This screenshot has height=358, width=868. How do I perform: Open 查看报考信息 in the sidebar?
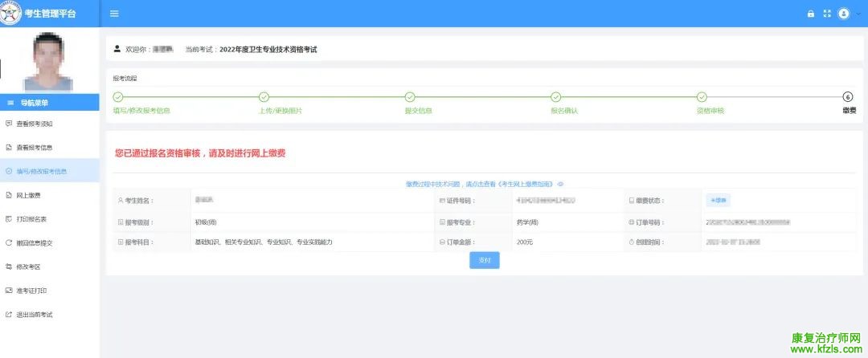(35, 148)
